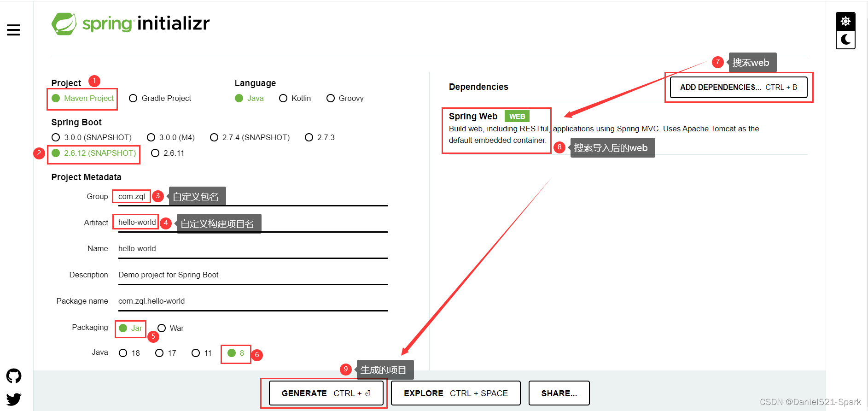Screen dimensions: 868x411
Task: Edit the Package name field
Action: 253,301
